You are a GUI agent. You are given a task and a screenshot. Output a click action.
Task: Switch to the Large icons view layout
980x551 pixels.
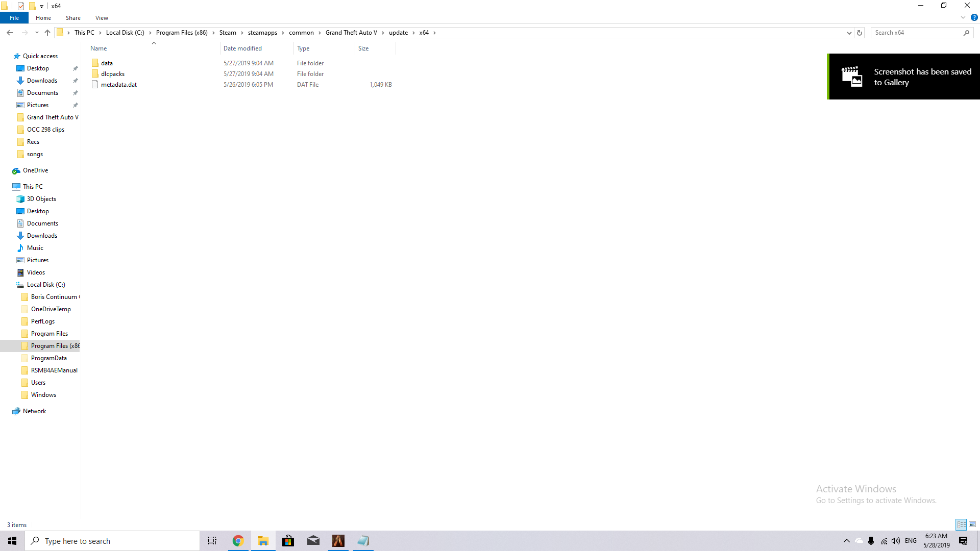tap(972, 524)
